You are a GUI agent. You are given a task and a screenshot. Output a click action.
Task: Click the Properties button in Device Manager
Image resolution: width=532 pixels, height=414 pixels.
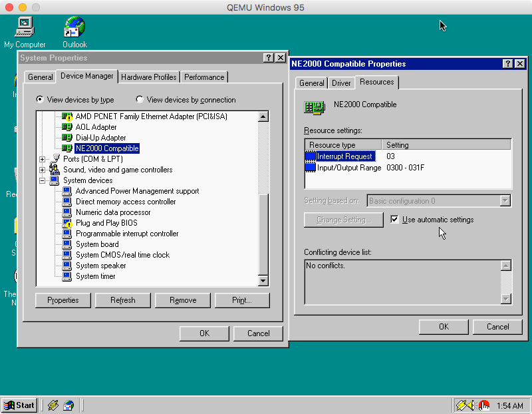point(63,300)
